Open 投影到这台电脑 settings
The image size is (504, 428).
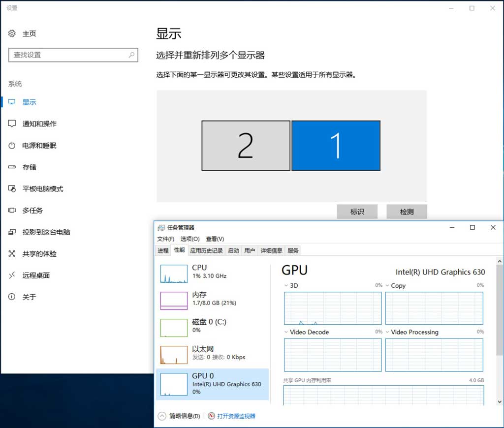click(x=47, y=232)
